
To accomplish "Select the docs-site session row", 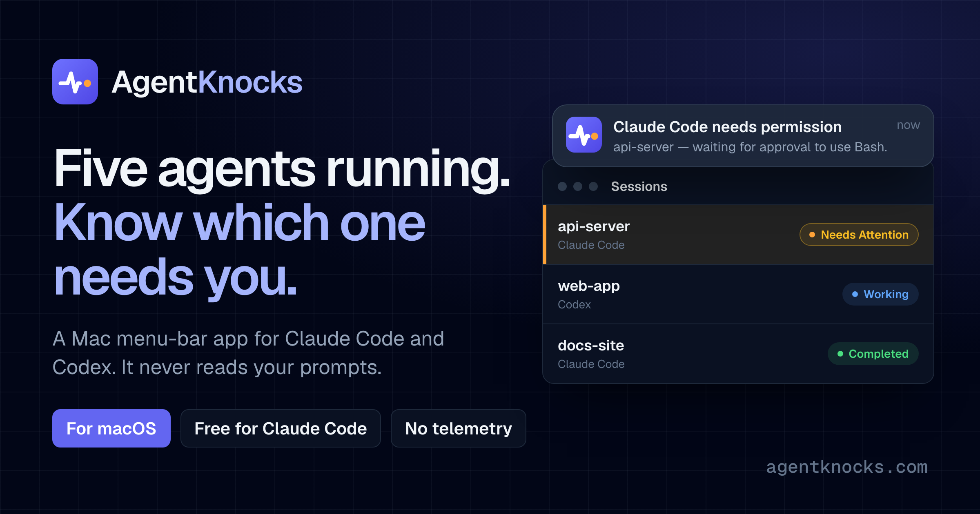I will point(738,354).
